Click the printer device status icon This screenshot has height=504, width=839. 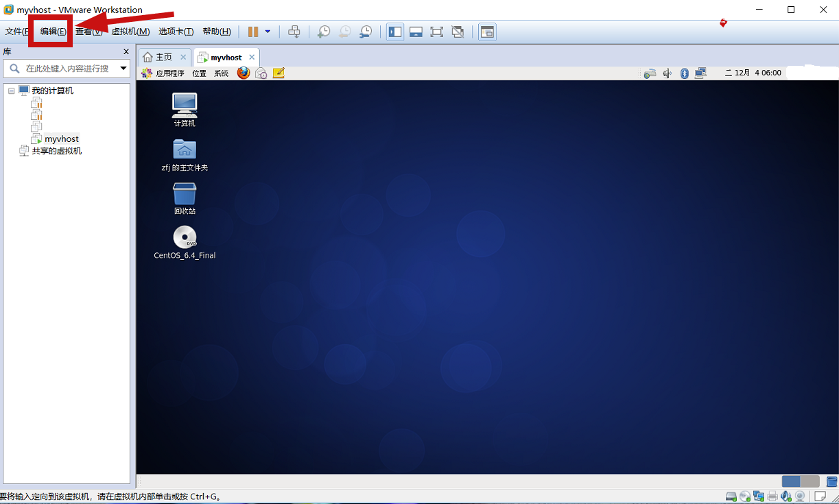[772, 496]
